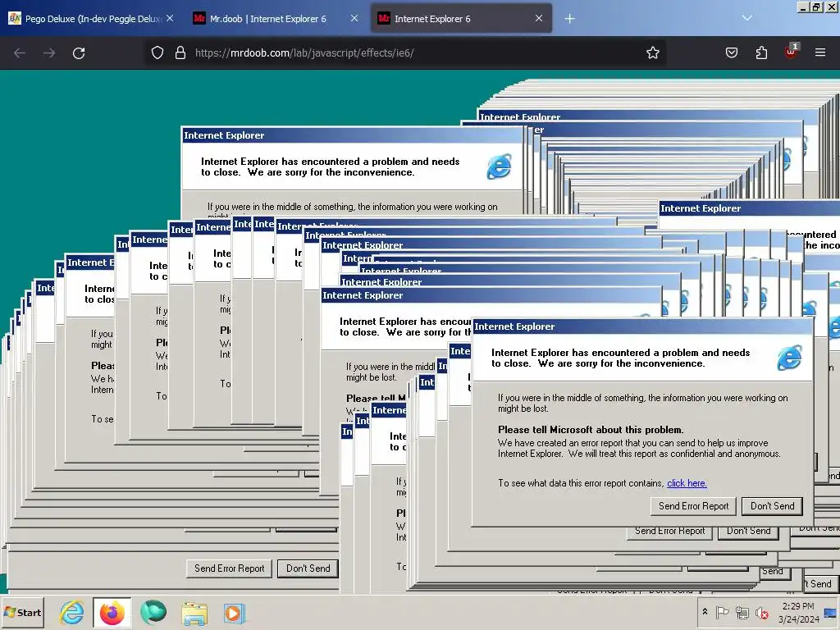Click Send Error Report behind front dialog

[669, 531]
